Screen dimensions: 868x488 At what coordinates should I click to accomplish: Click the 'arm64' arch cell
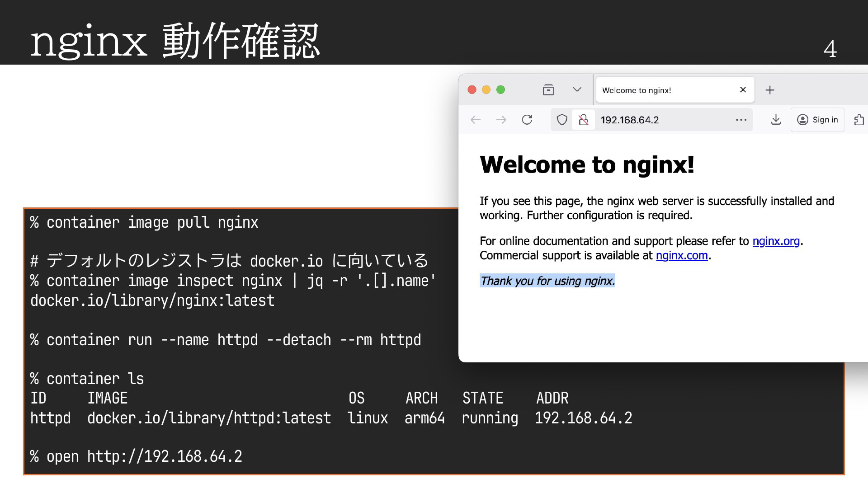coord(425,418)
